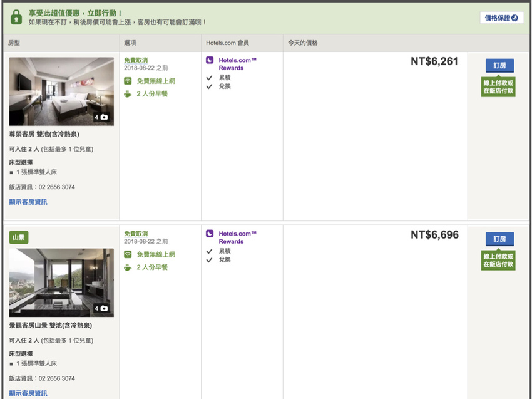The image size is (532, 399).
Task: Click the 兌換 checkmark in 尊榮客房 row
Action: tap(210, 86)
